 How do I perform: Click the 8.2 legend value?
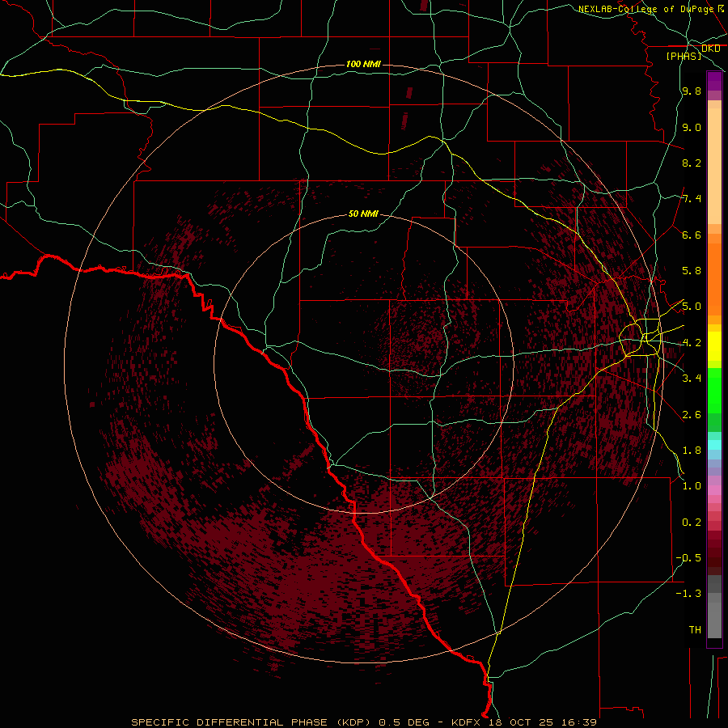(692, 163)
